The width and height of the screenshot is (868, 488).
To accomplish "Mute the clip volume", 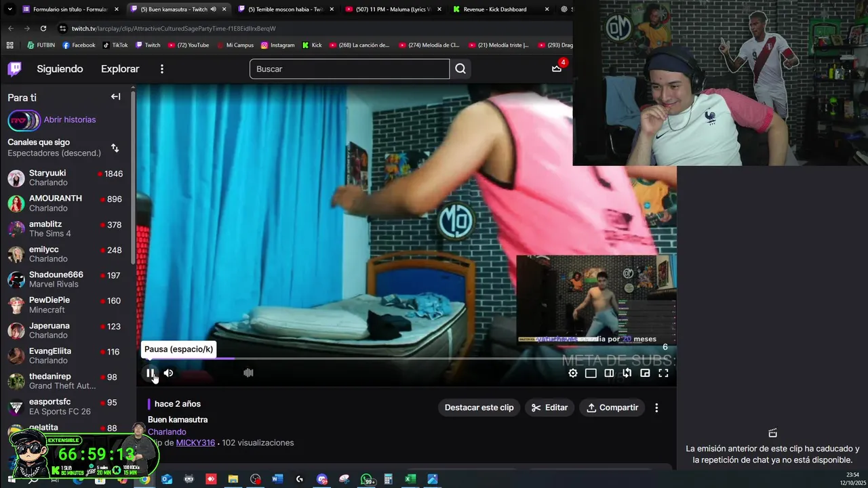I will (168, 373).
